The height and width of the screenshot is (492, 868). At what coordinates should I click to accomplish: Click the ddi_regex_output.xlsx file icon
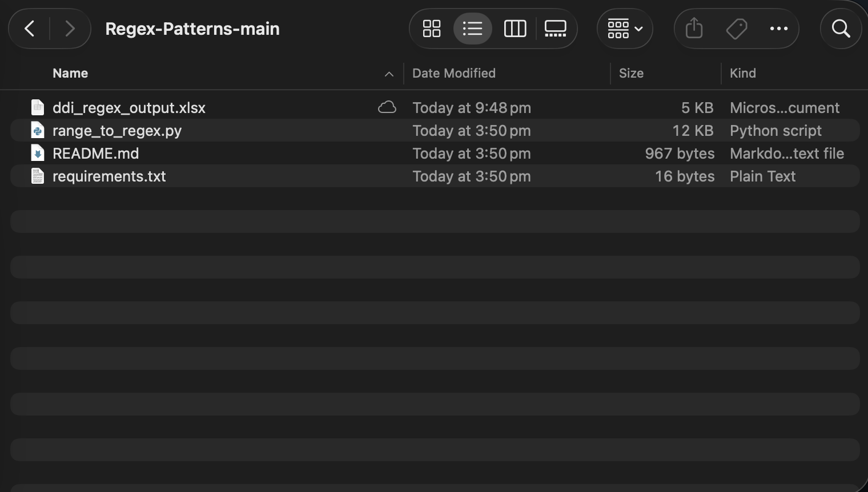(x=38, y=107)
